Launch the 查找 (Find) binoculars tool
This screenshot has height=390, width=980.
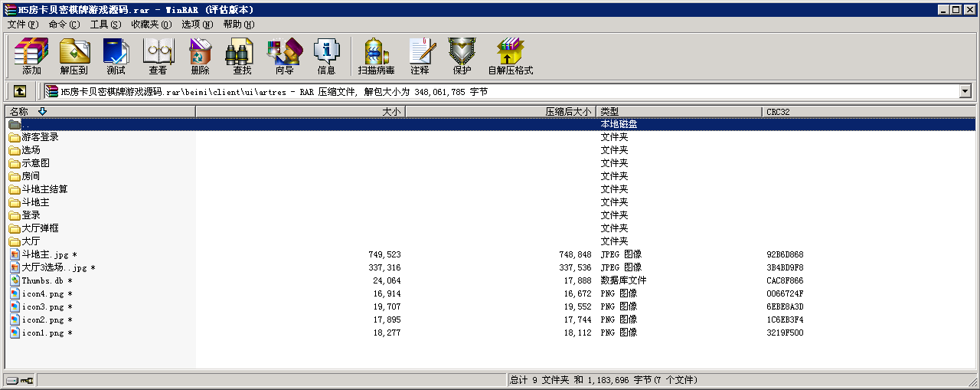[242, 57]
